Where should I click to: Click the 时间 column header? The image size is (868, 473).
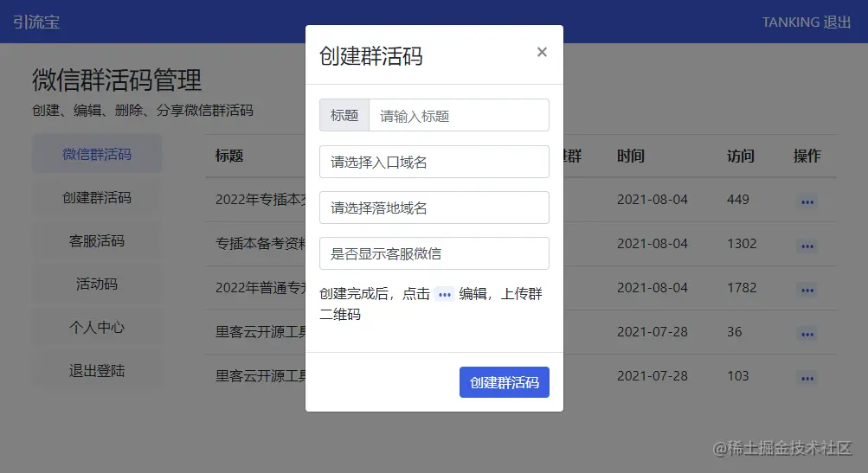(x=631, y=156)
